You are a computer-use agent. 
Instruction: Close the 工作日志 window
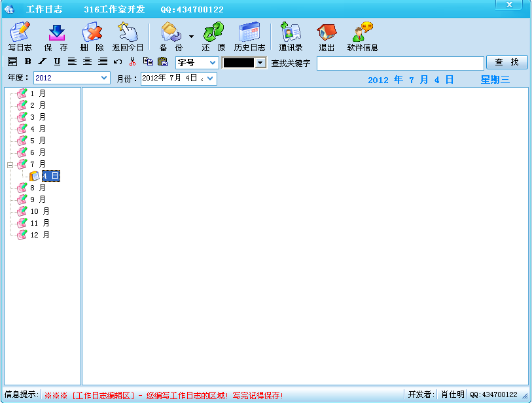[x=509, y=5]
